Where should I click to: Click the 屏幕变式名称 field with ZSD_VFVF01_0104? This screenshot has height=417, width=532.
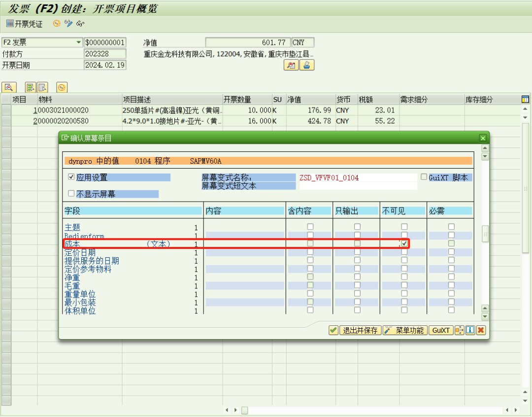pyautogui.click(x=358, y=177)
